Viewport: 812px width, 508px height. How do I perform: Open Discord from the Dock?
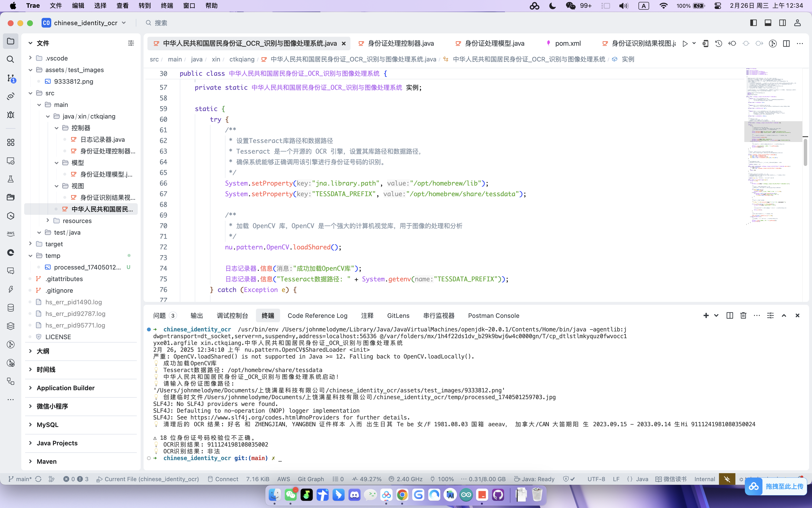[x=354, y=494]
